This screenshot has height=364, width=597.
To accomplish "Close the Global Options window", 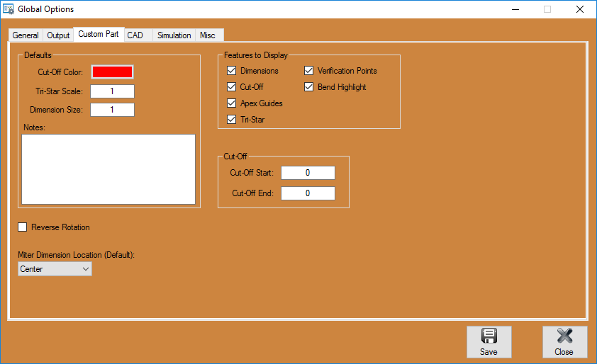I will (x=580, y=9).
